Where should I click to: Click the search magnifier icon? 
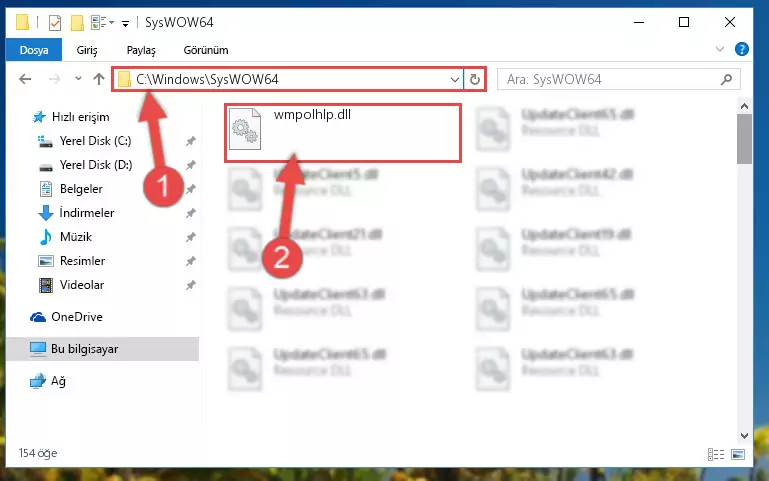coord(726,79)
